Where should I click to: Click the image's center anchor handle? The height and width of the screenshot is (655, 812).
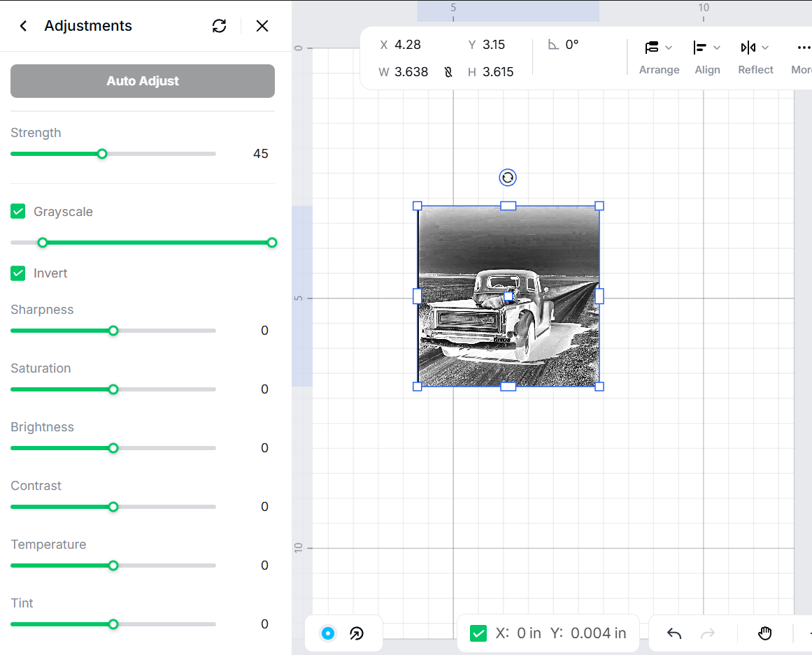coord(508,296)
